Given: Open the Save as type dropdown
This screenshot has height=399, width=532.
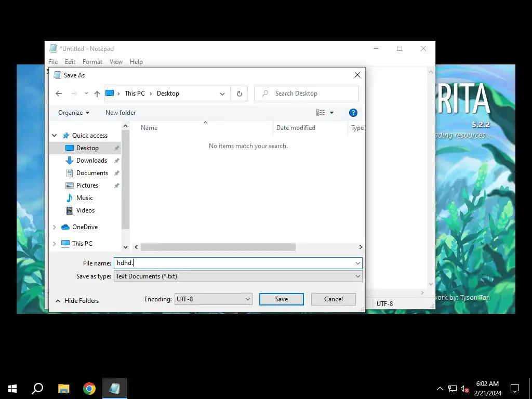Looking at the screenshot, I should pyautogui.click(x=238, y=276).
